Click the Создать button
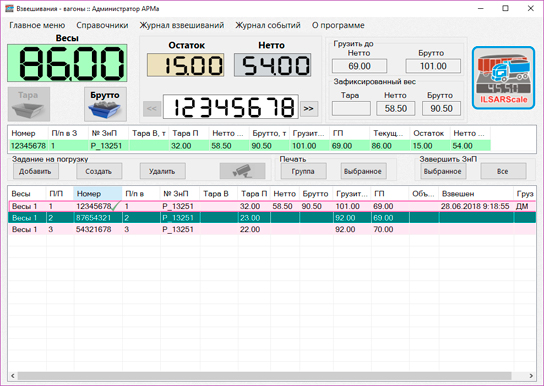The image size is (544, 386). [99, 171]
